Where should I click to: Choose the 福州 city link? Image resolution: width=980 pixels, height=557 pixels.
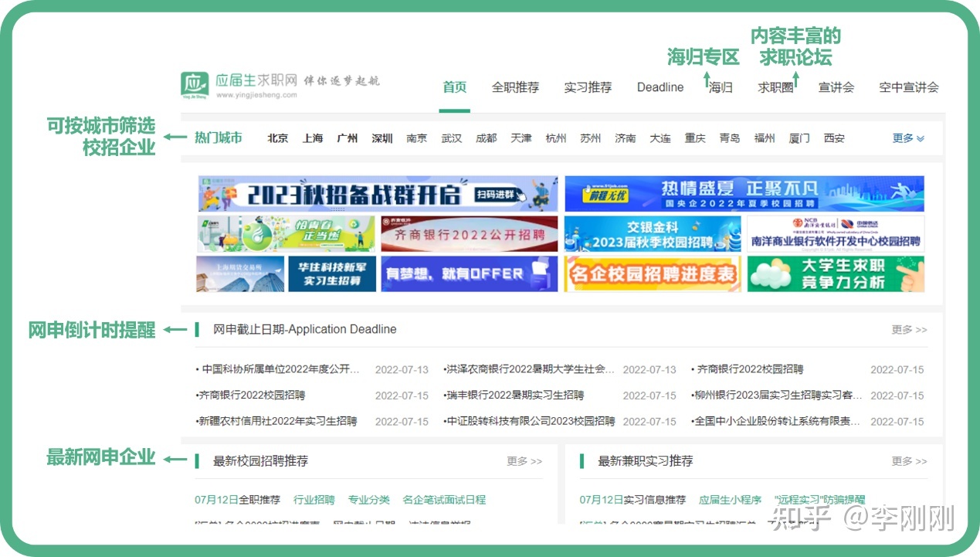(765, 138)
